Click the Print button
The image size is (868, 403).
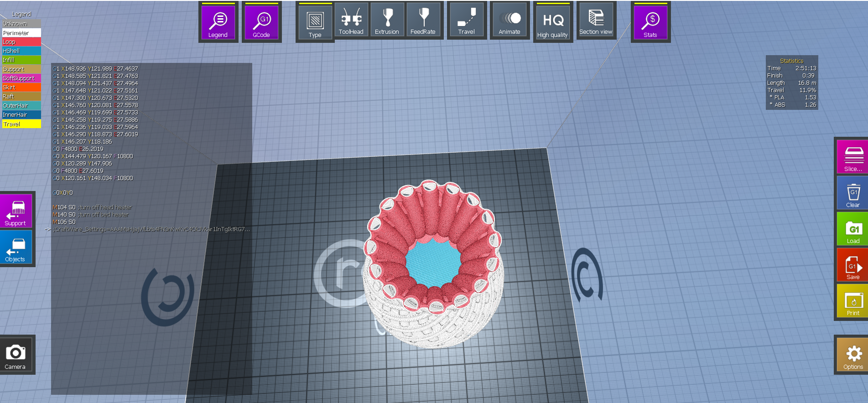point(853,301)
